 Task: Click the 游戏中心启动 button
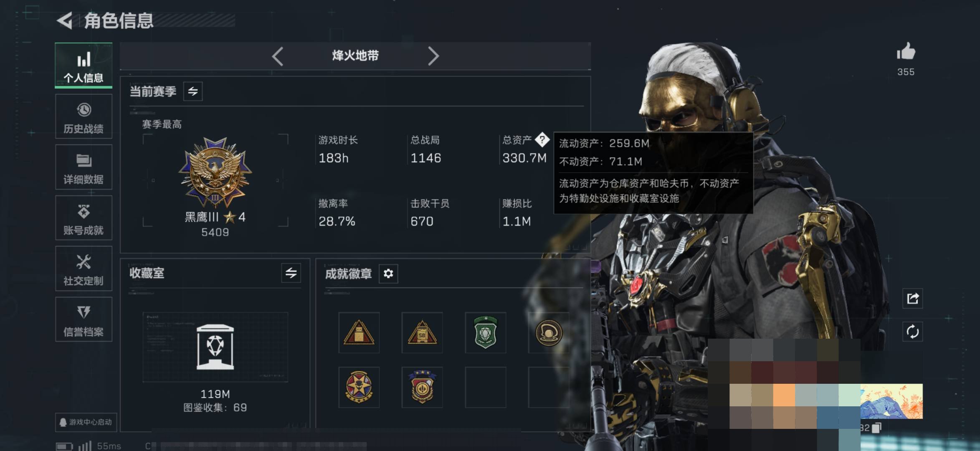(86, 422)
